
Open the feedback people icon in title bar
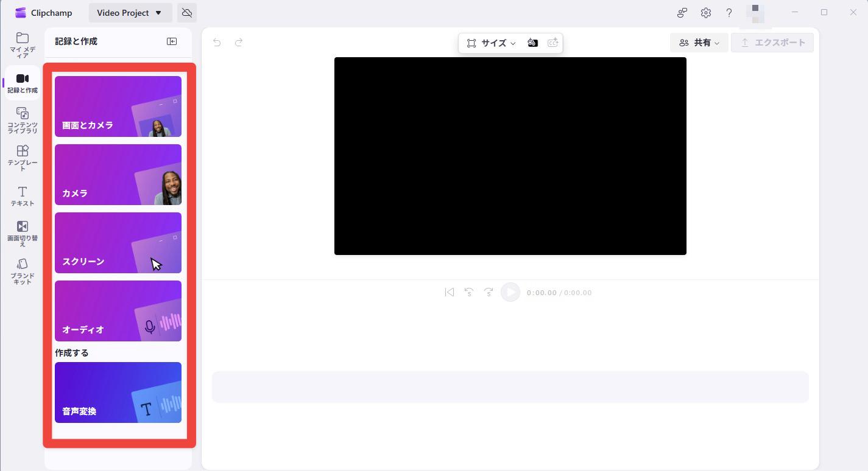click(x=682, y=13)
